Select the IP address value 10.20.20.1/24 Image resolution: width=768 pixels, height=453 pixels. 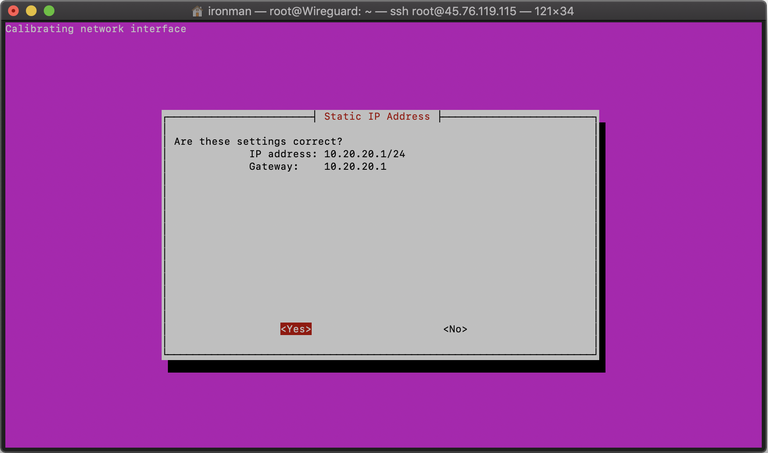tap(364, 154)
